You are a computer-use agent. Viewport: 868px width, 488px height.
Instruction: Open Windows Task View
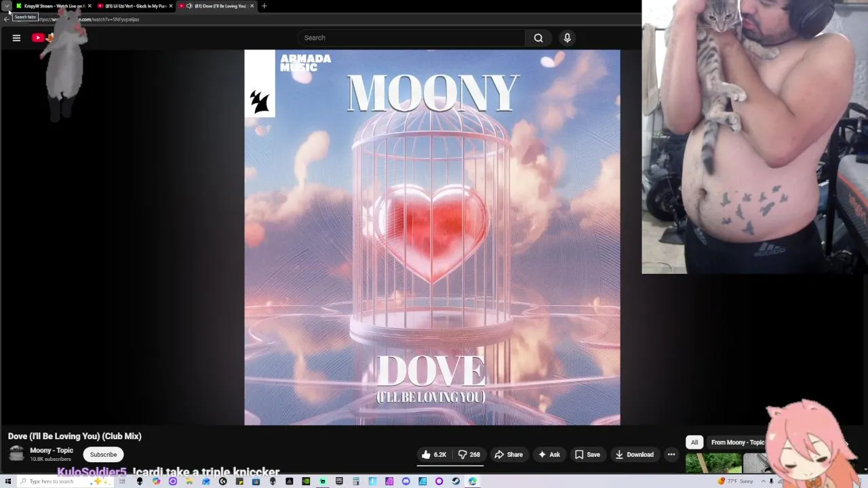click(122, 481)
